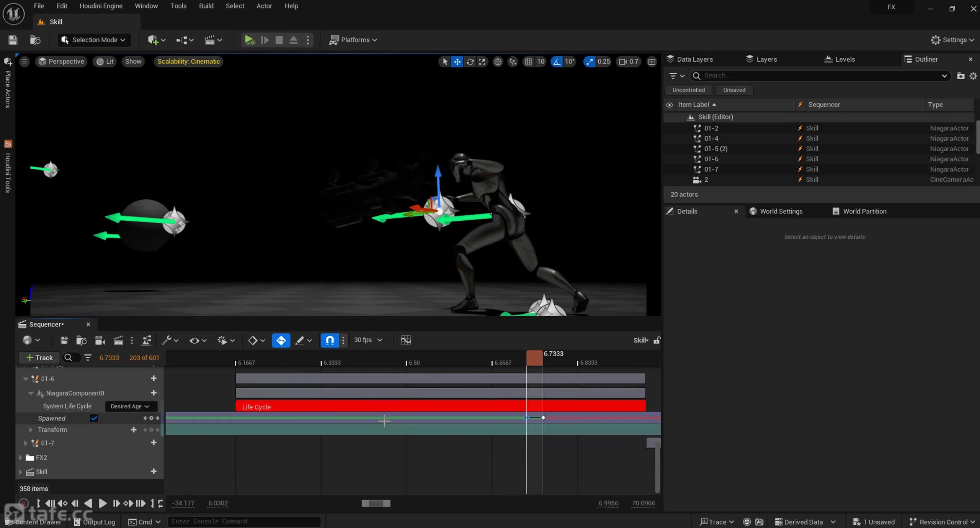Open the Sequencer curve editor icon

click(x=406, y=340)
